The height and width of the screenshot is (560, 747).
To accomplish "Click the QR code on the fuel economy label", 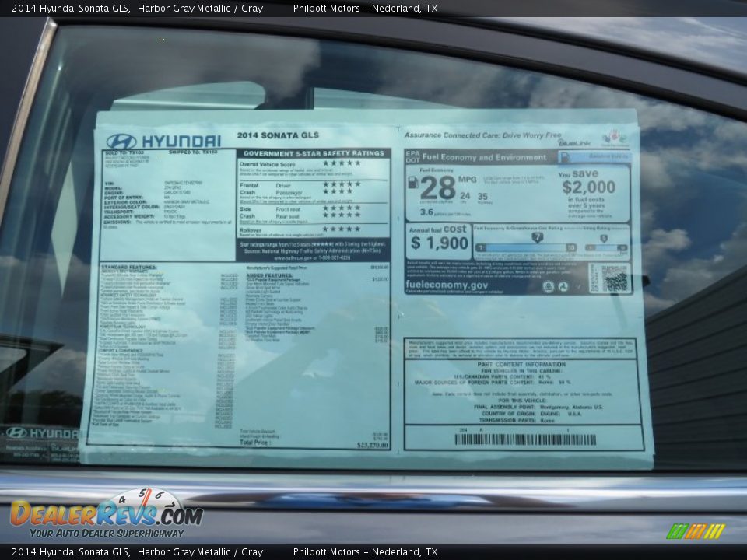I will (615, 276).
